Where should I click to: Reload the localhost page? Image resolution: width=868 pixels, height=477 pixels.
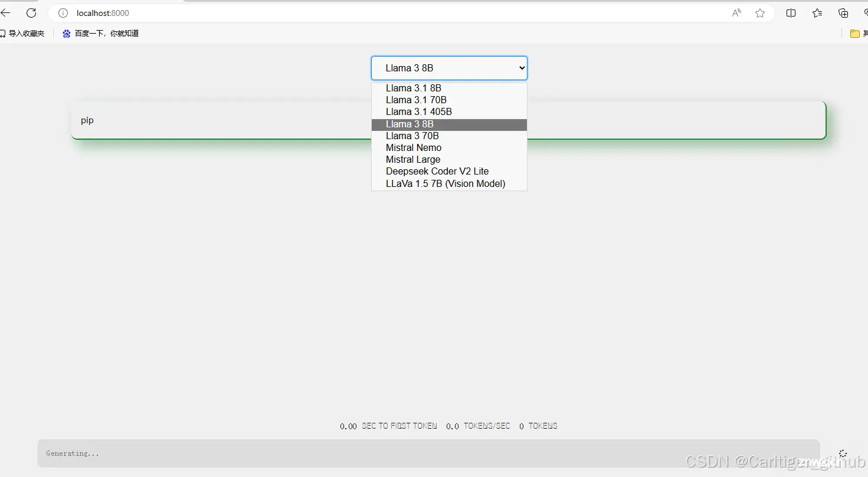point(31,13)
